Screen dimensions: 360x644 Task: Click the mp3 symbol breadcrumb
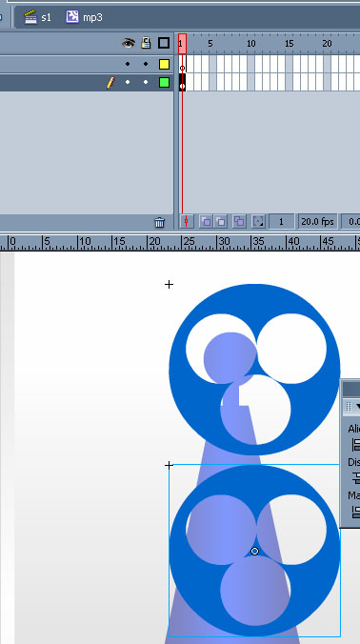click(84, 17)
